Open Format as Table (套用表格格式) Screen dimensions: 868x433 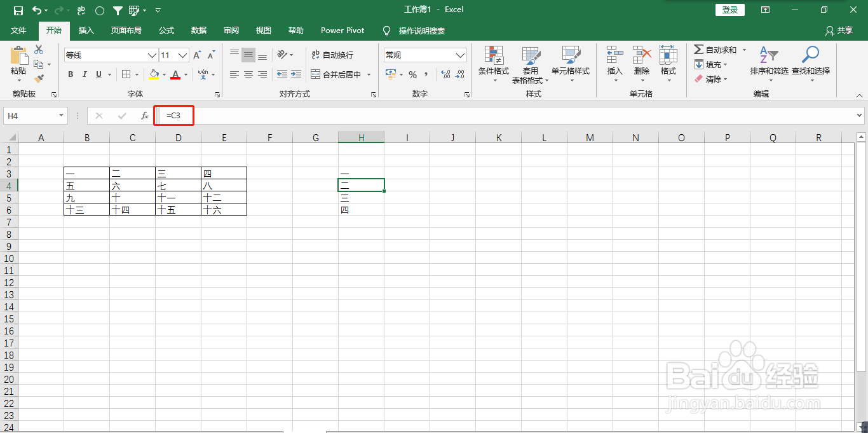[530, 64]
